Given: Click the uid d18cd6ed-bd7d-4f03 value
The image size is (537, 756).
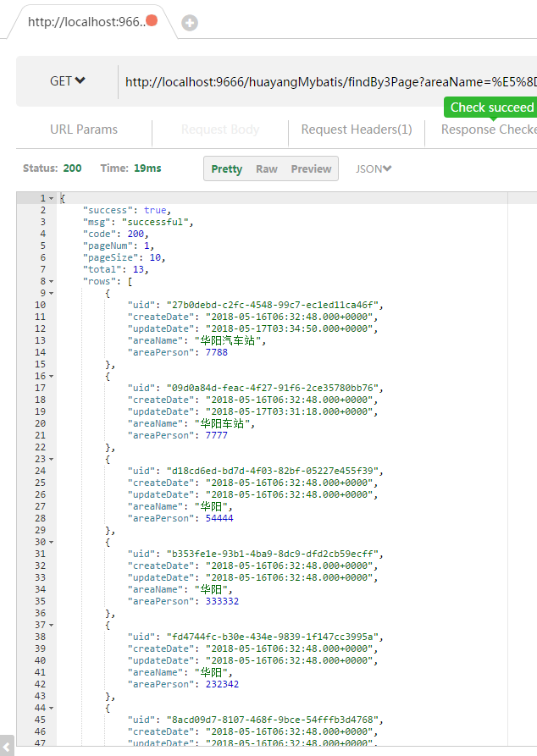Looking at the screenshot, I should pos(273,471).
